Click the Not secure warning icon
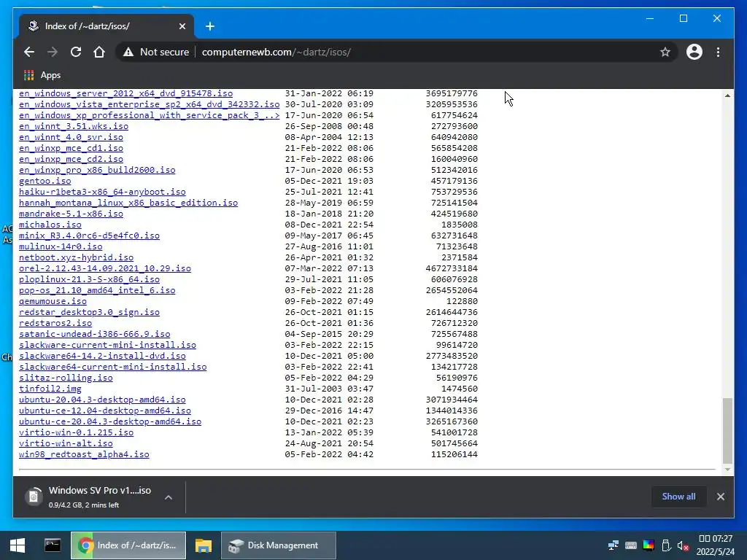Screen dimensions: 747x560 click(128, 52)
